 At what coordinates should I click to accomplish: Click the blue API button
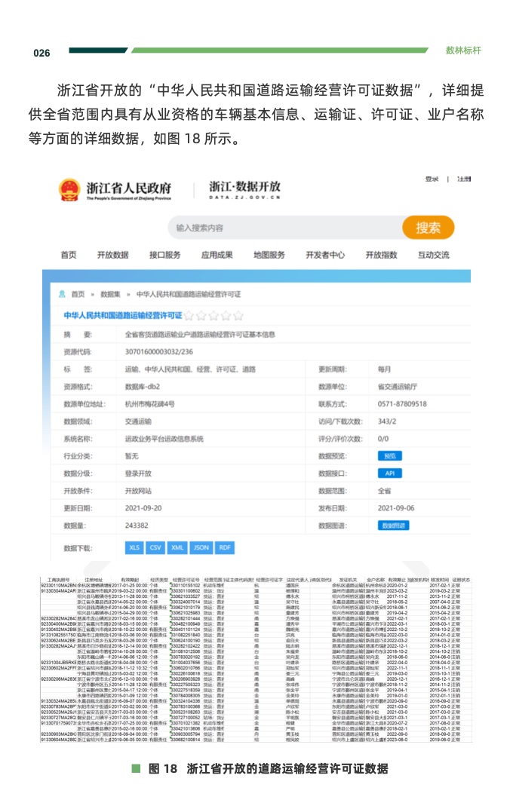(389, 473)
